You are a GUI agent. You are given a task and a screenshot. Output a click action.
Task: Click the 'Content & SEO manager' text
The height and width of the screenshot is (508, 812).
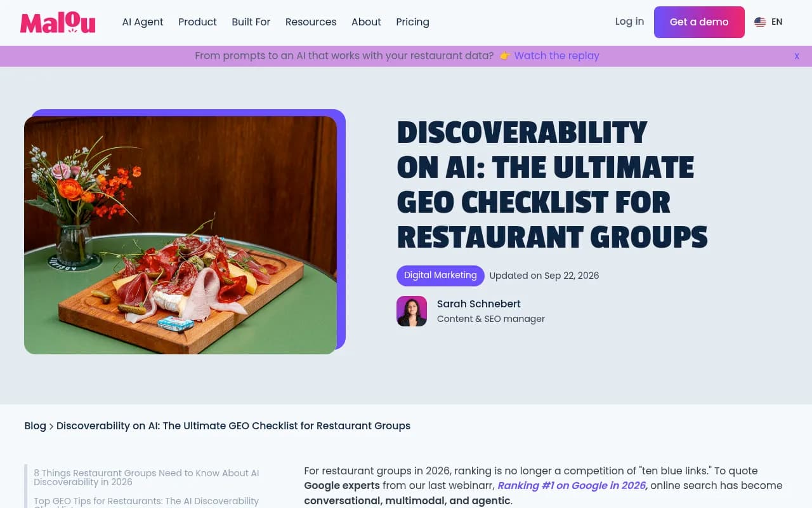(491, 319)
